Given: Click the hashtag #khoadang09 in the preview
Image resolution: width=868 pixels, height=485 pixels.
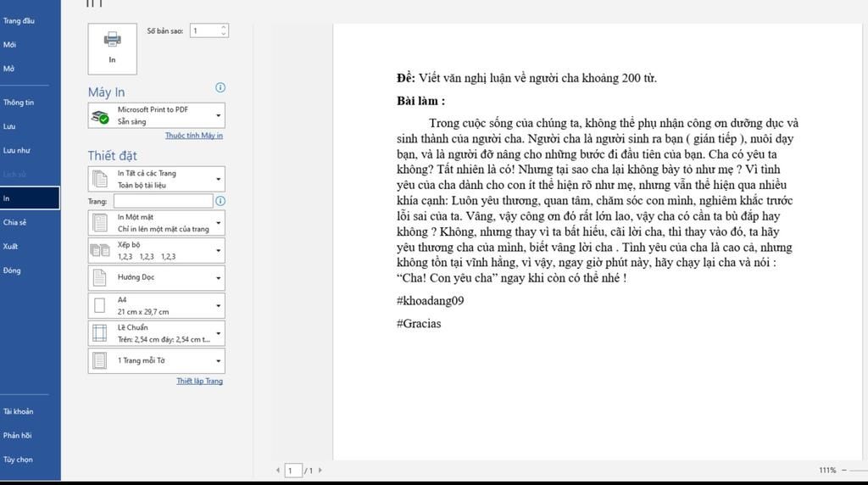Looking at the screenshot, I should pos(430,301).
